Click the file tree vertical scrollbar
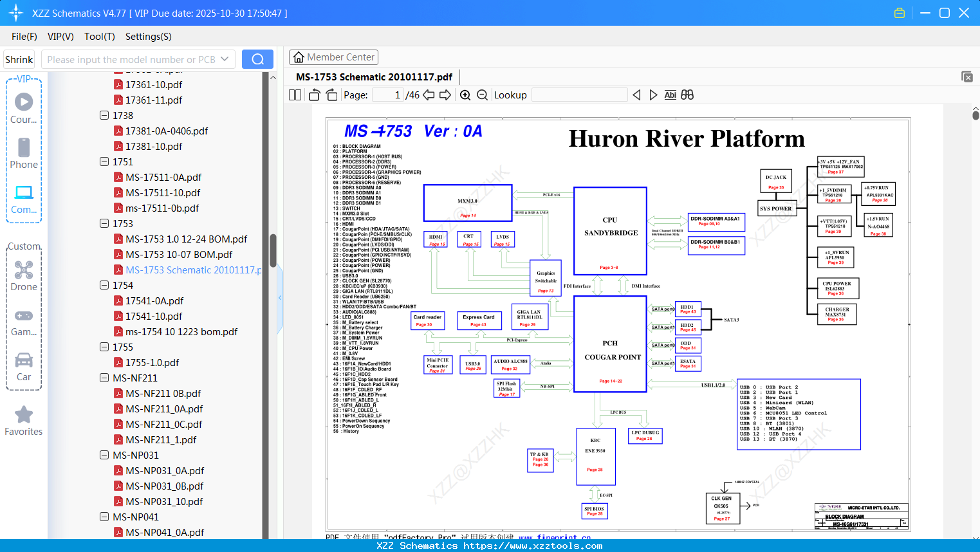 pos(273,251)
